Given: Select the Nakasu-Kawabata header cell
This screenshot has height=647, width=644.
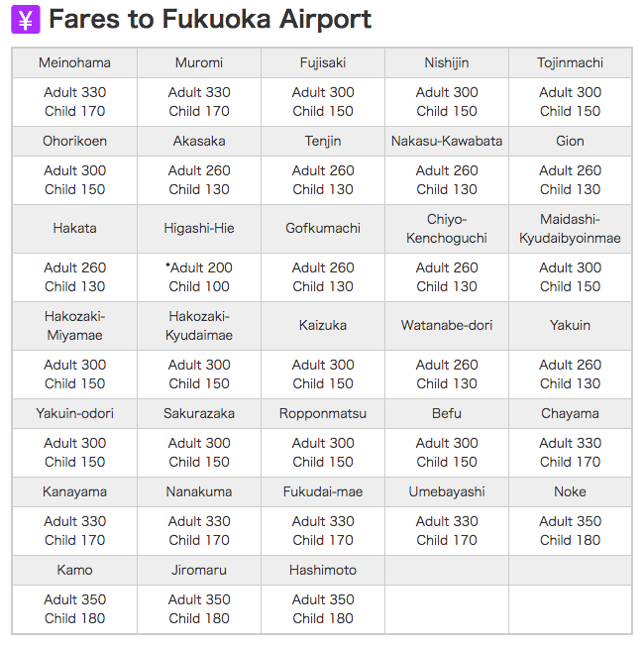Looking at the screenshot, I should [x=447, y=141].
